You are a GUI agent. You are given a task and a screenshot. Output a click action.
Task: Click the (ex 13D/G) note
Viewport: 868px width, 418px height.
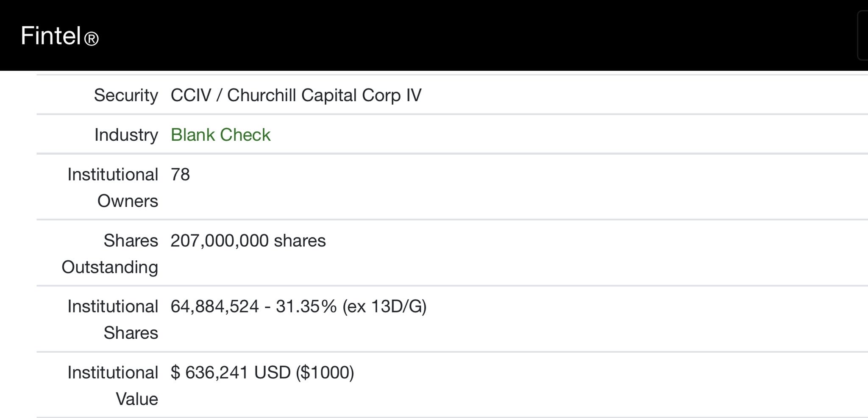coord(384,306)
